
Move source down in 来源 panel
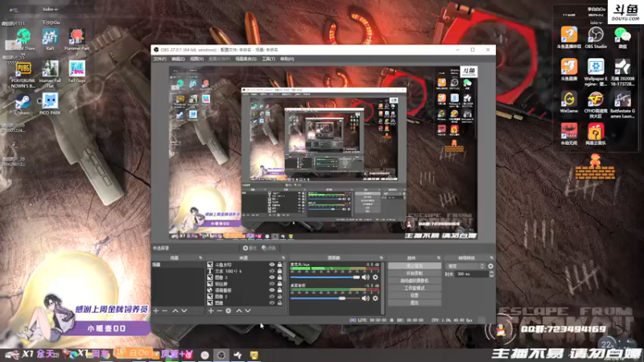pos(248,311)
